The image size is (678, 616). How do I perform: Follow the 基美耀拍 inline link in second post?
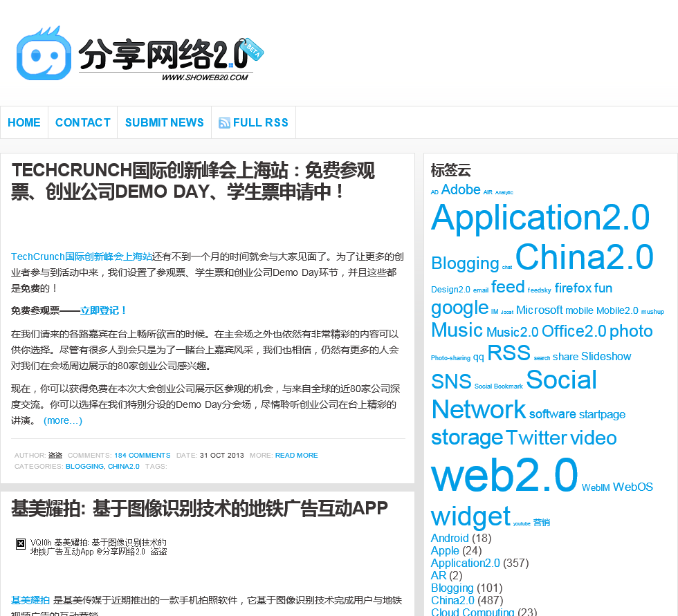coord(30,600)
